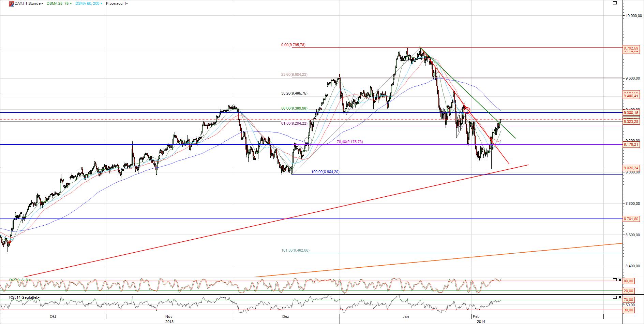Open the DSMA 25; 75 indicator dropdown
The image size is (644, 324).
point(71,3)
